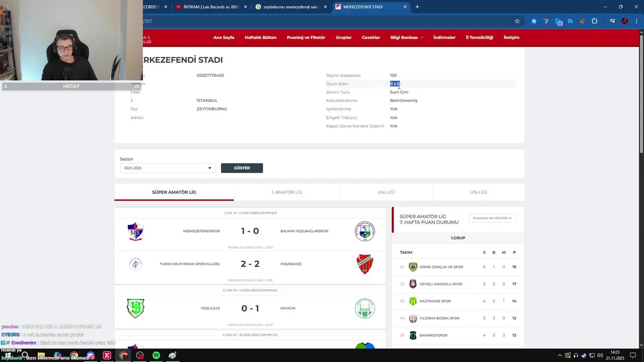Click the Kavacık team logo
Image resolution: width=644 pixels, height=362 pixels.
[365, 308]
